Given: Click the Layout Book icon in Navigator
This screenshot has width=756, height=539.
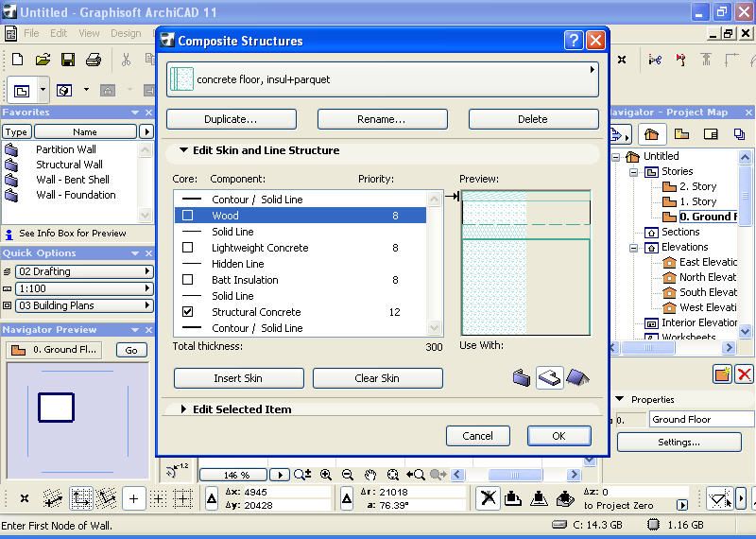Looking at the screenshot, I should click(711, 133).
